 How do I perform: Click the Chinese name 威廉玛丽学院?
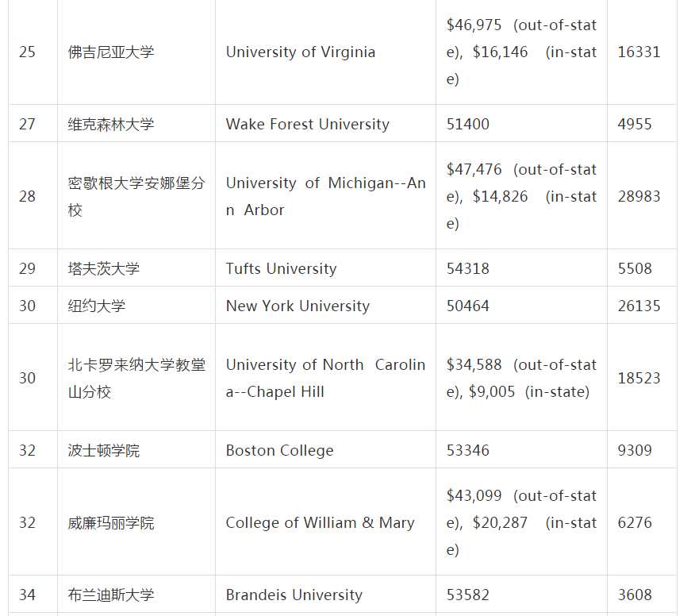[x=111, y=522]
